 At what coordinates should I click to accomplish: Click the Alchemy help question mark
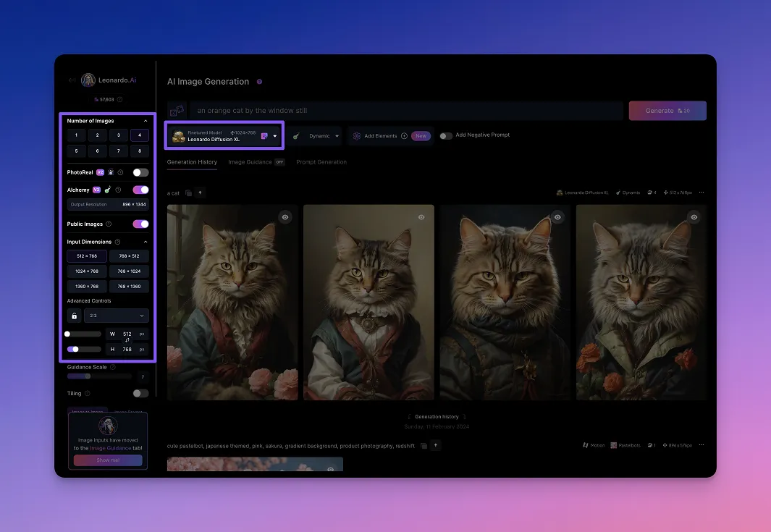coord(118,190)
